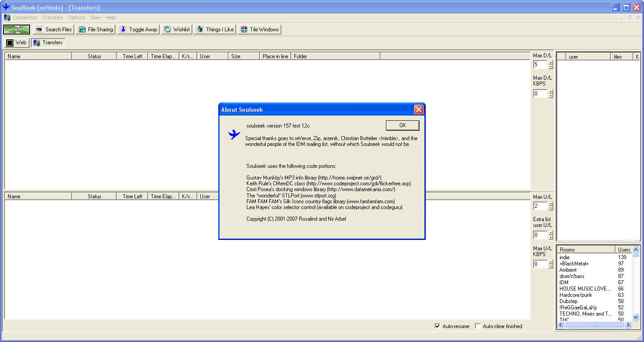The image size is (644, 342).
Task: Click OK in About Soulseek dialog
Action: coord(402,125)
